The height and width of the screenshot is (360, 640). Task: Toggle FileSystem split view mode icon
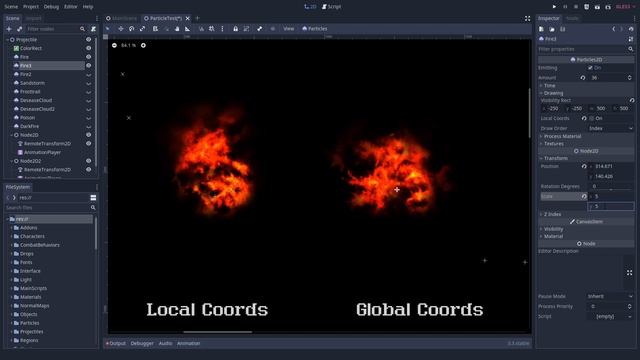pyautogui.click(x=93, y=198)
